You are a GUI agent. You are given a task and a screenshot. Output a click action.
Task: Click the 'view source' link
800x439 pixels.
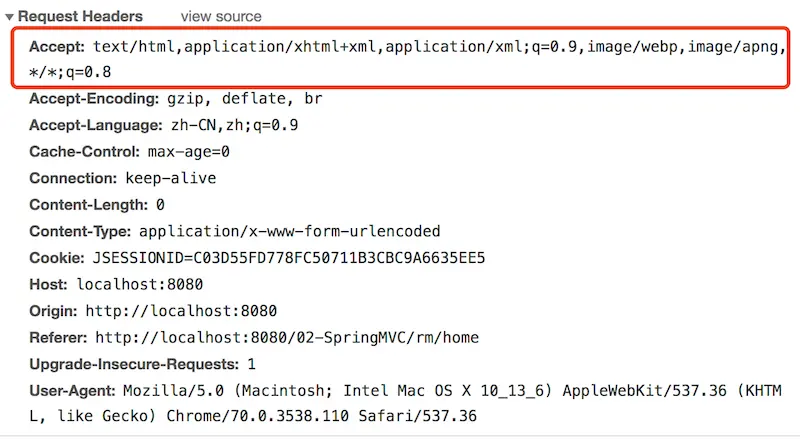pos(221,17)
